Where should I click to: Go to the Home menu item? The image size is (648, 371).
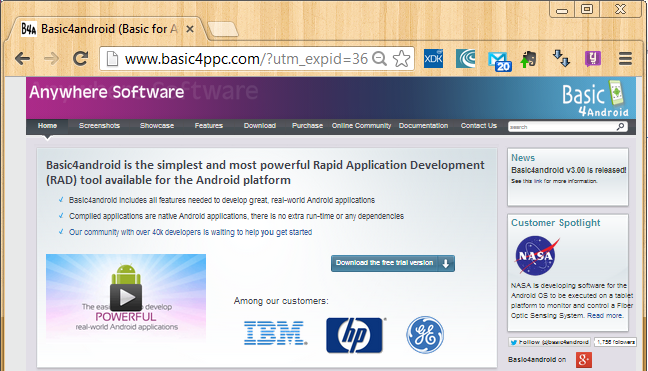click(x=48, y=126)
